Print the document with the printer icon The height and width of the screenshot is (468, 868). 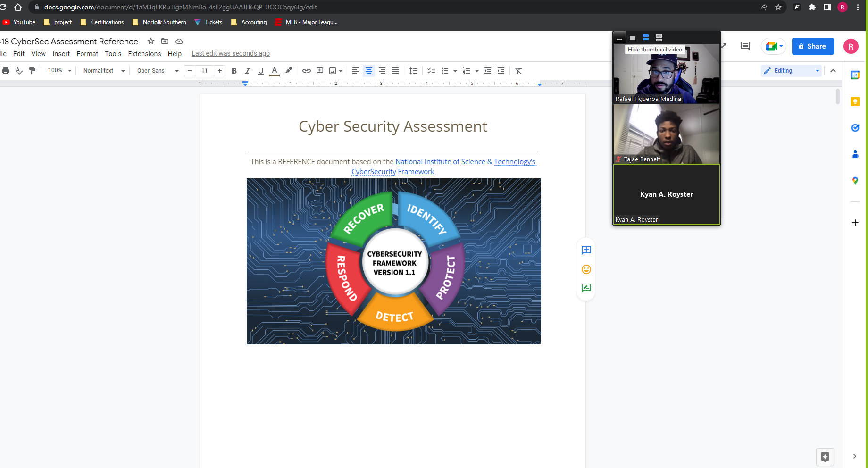click(x=6, y=71)
